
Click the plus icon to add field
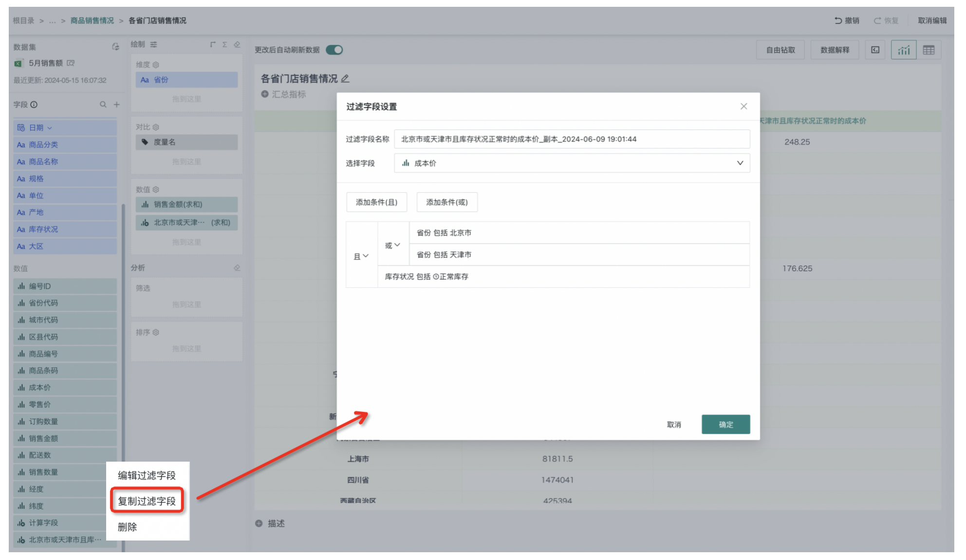click(x=117, y=105)
